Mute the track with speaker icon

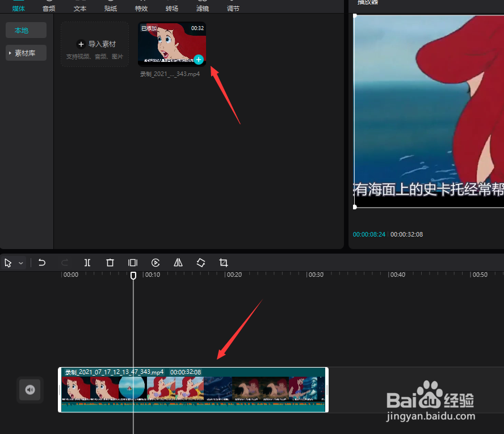click(x=30, y=390)
